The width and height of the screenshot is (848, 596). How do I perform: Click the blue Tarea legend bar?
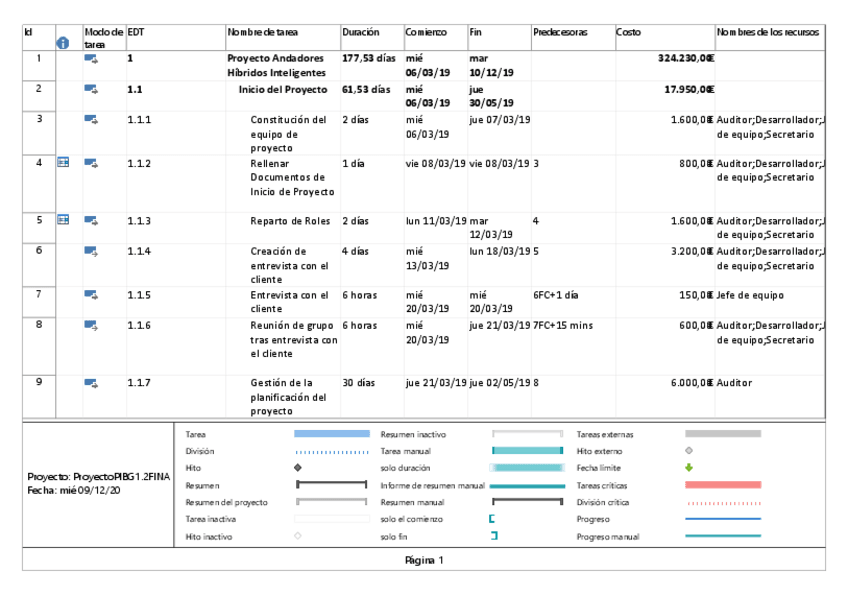coord(331,434)
